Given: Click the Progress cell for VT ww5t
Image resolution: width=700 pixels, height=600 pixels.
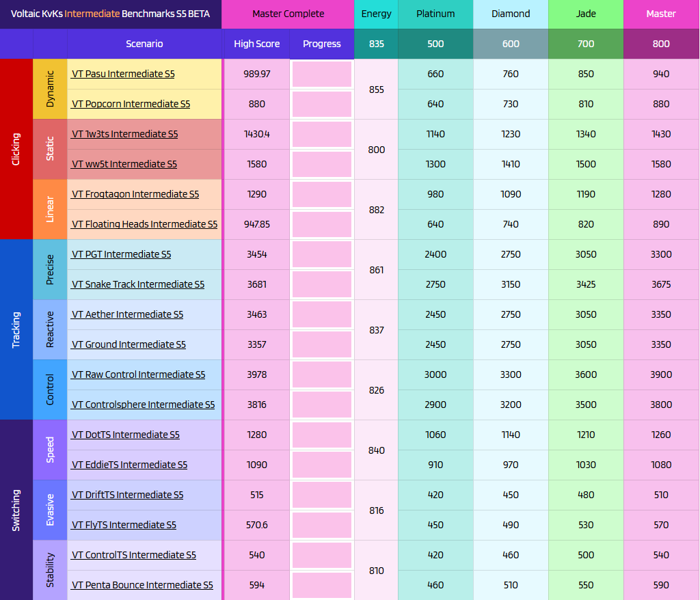Looking at the screenshot, I should pos(321,164).
